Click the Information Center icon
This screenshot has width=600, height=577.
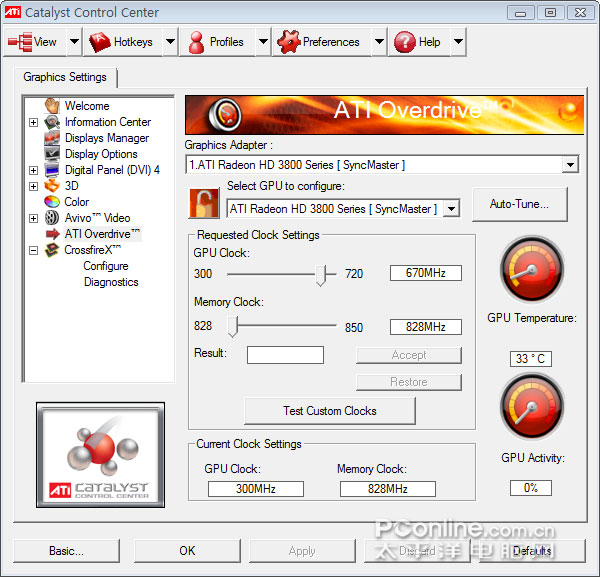pos(52,122)
